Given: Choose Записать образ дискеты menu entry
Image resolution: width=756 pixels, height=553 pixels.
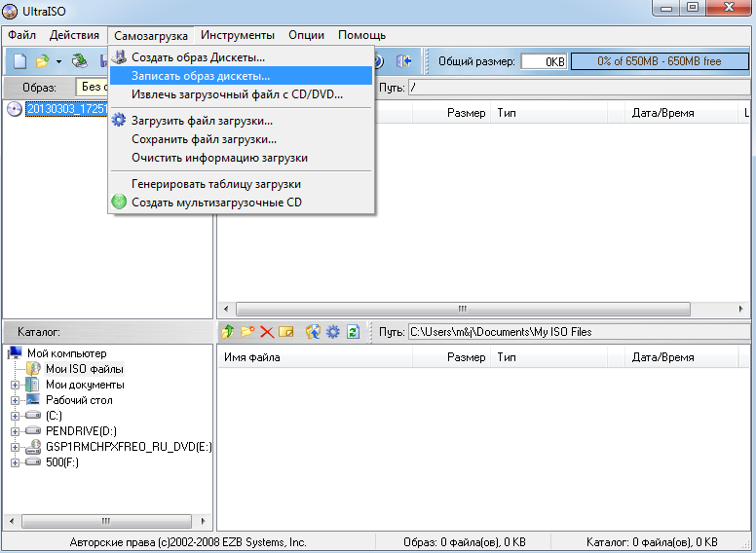Looking at the screenshot, I should [x=241, y=76].
